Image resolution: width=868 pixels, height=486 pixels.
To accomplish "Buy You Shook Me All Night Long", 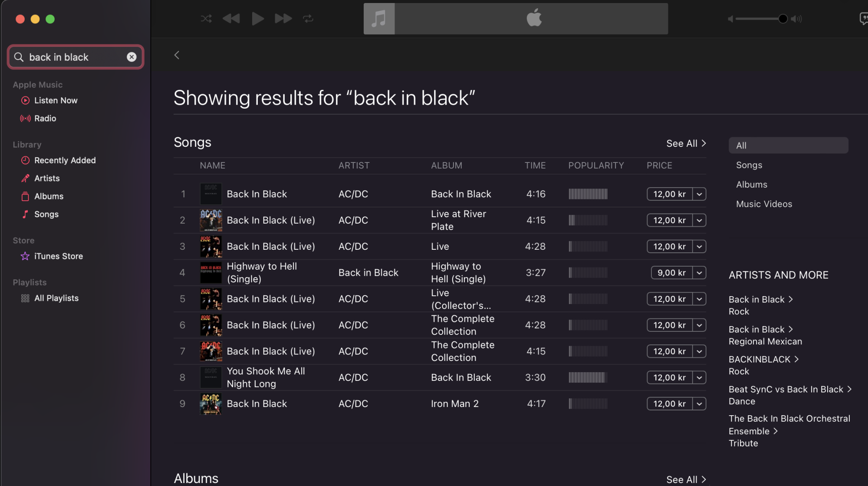I will 669,378.
